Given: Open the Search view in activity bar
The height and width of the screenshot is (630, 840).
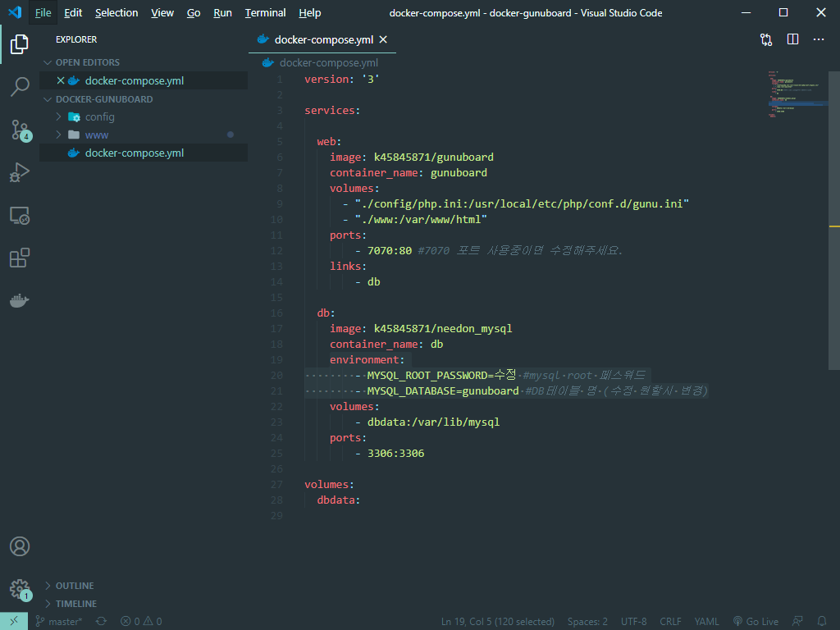Looking at the screenshot, I should click(20, 87).
